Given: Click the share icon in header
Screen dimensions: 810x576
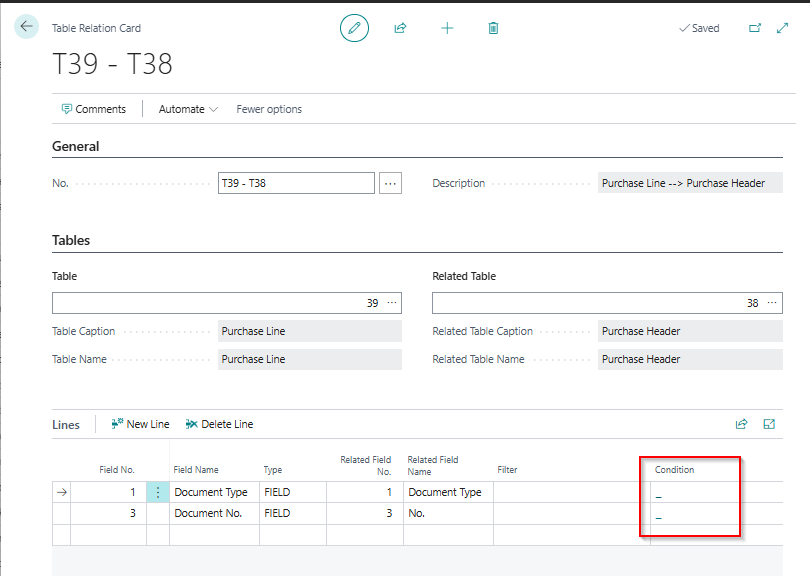Looking at the screenshot, I should [400, 28].
